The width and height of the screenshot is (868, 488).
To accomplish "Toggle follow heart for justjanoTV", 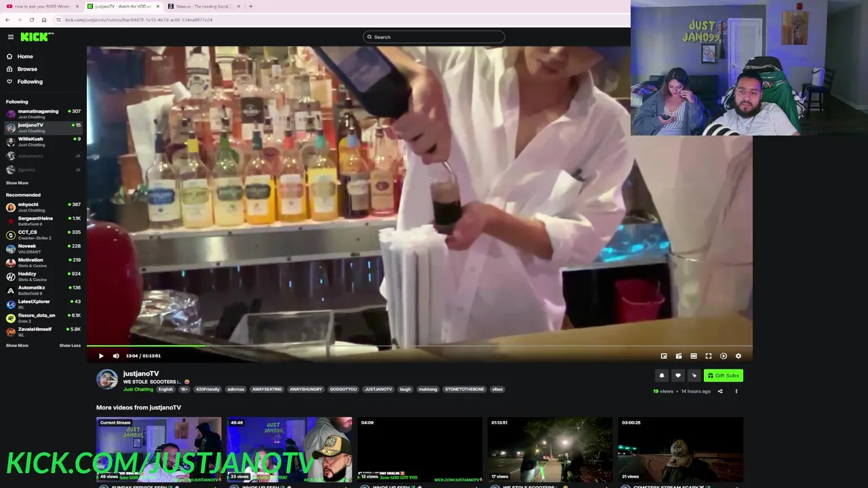I will [x=677, y=375].
